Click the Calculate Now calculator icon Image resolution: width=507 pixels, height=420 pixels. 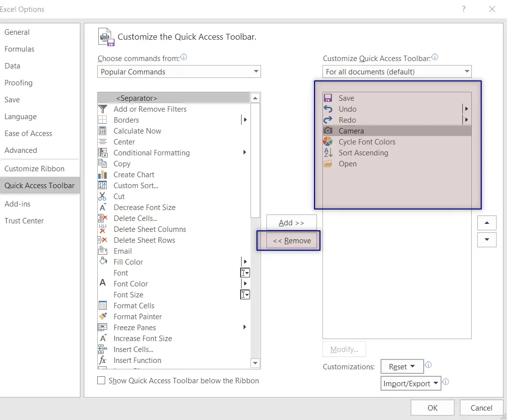[103, 131]
